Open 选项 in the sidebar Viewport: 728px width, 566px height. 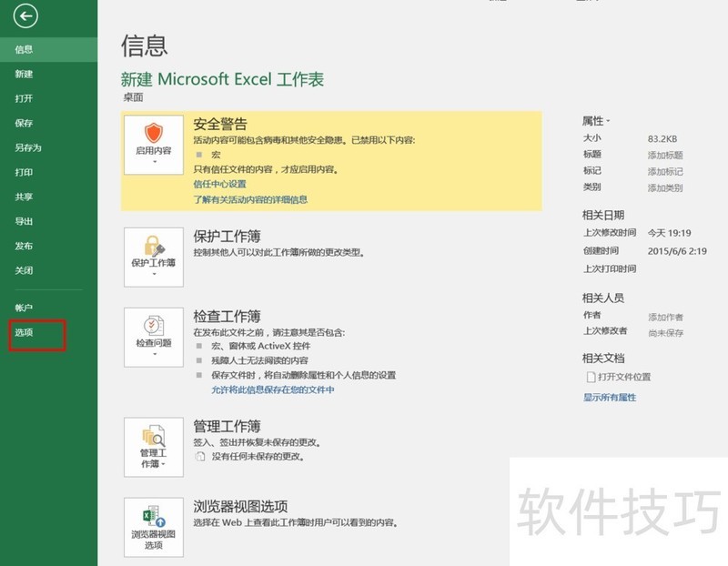click(x=49, y=332)
